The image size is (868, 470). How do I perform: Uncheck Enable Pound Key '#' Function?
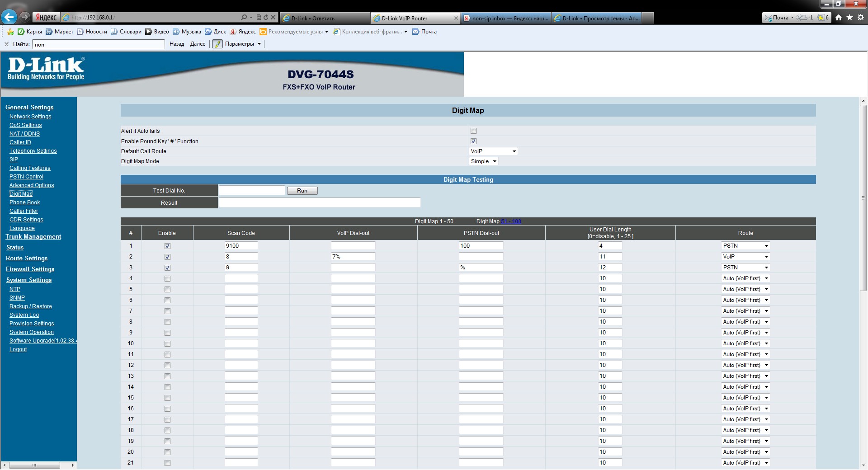(x=473, y=141)
